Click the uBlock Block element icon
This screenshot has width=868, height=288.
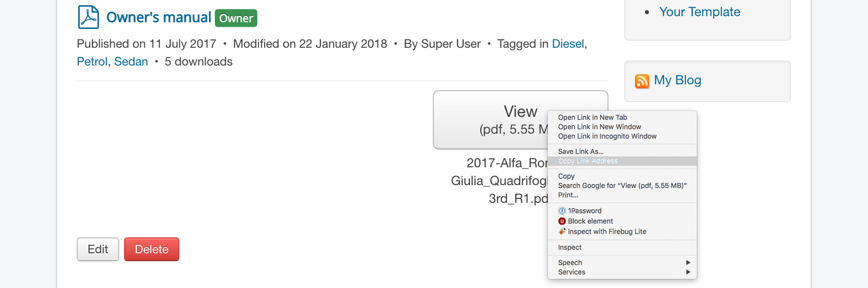562,221
